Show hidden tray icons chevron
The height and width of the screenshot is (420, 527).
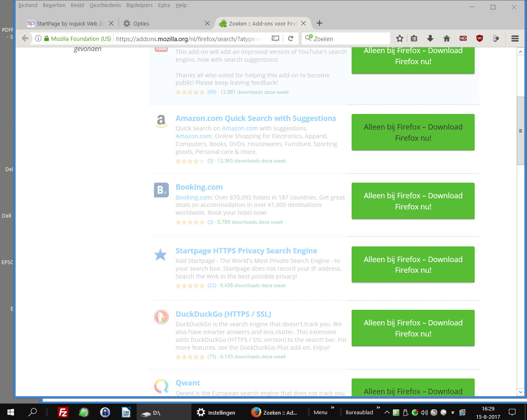point(387,412)
